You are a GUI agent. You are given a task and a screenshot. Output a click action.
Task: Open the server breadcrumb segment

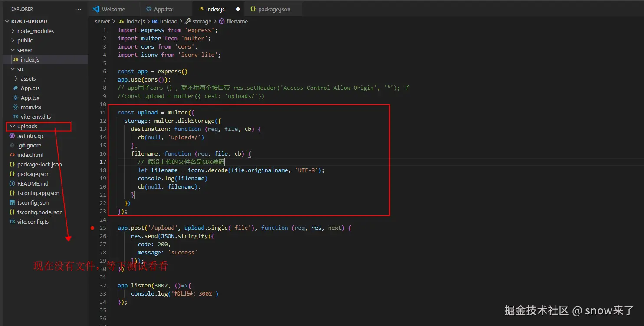102,21
